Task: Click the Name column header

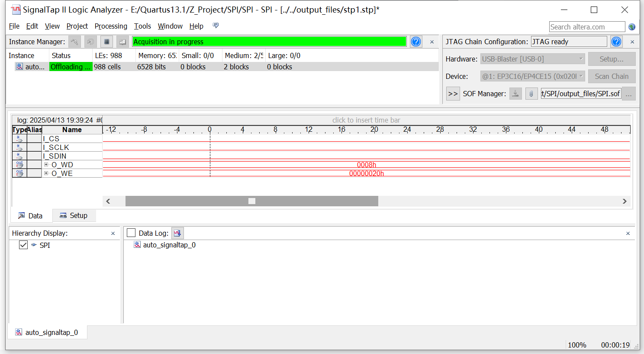Action: coord(72,130)
